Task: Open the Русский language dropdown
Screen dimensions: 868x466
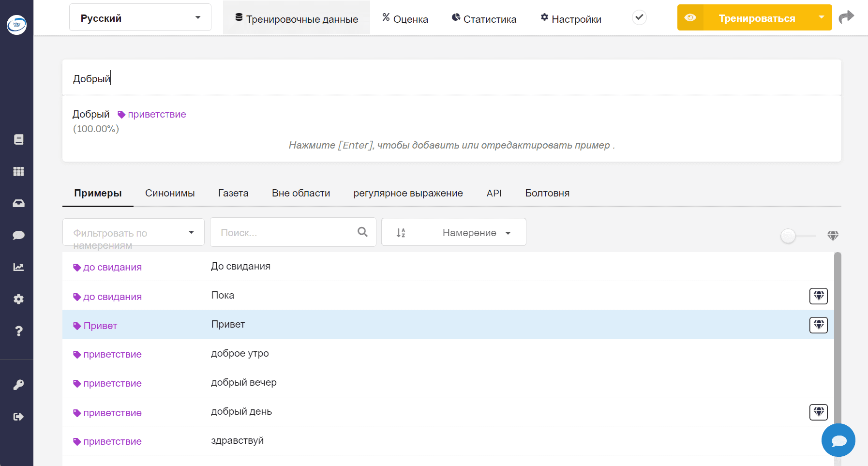Action: click(140, 18)
